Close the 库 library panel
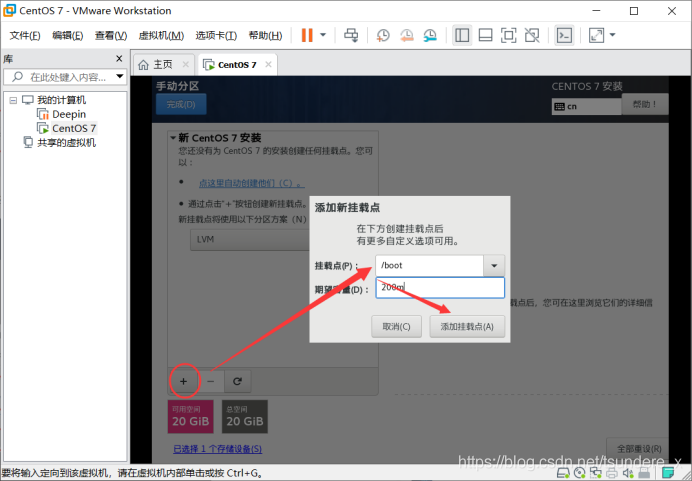 119,58
